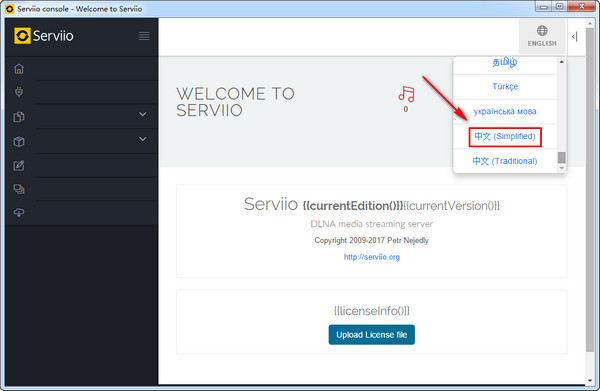The image size is (600, 391).
Task: Open the plug/status icon in sidebar
Action: [19, 92]
